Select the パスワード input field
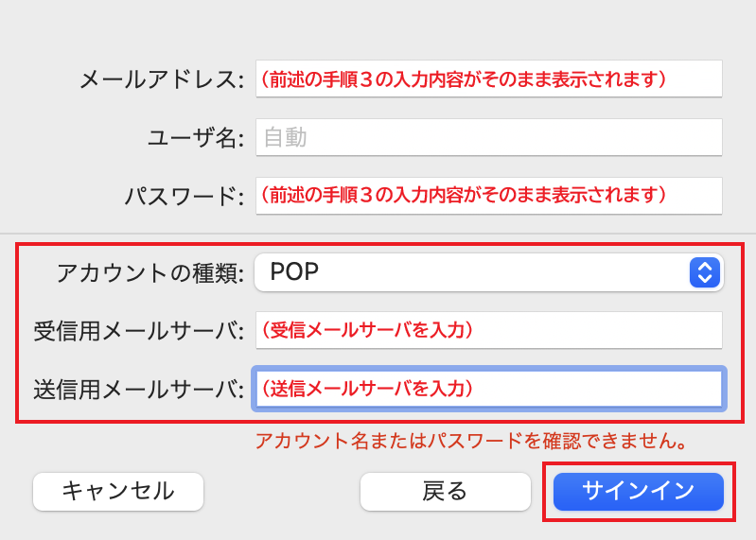 [x=488, y=196]
